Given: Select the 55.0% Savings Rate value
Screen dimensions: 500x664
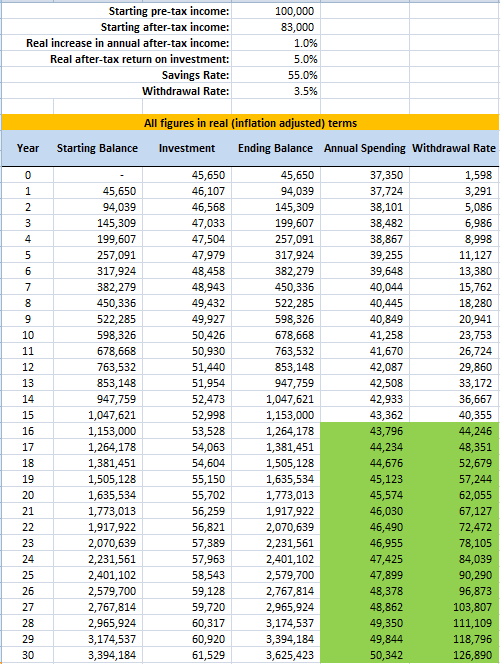Looking at the screenshot, I should [302, 75].
